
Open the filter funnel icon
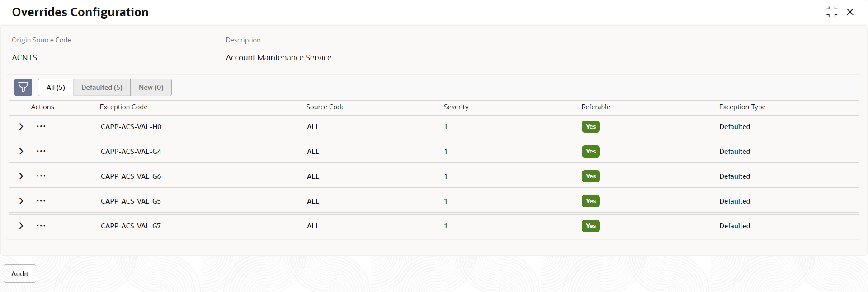[23, 87]
